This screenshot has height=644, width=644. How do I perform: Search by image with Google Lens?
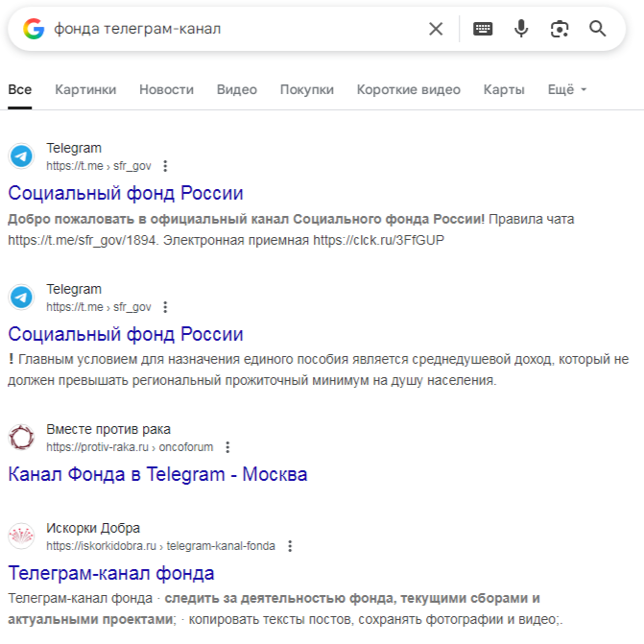560,29
